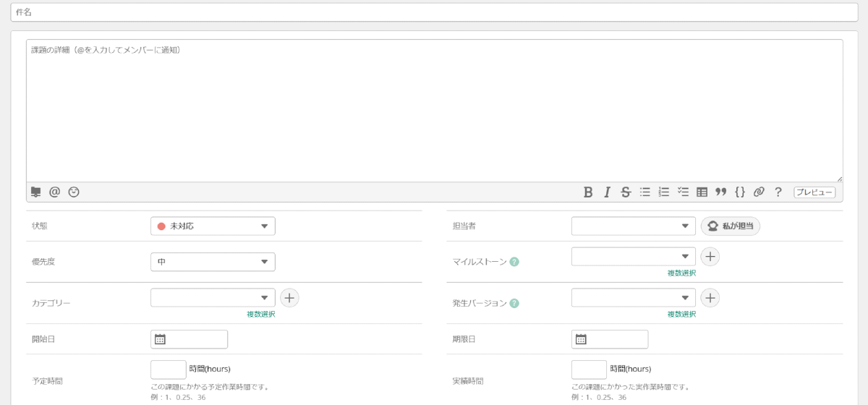
Task: Open the 優先度 dropdown showing 中
Action: pyautogui.click(x=213, y=262)
